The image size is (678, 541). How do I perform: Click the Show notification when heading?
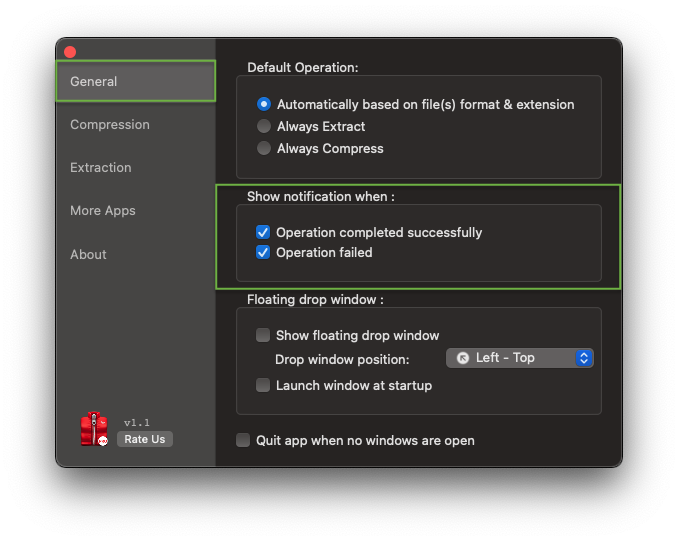[x=321, y=196]
